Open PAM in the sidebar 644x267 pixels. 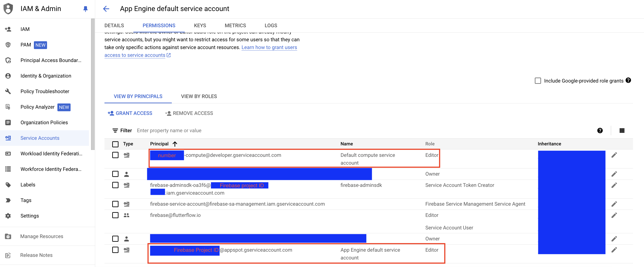(44, 45)
